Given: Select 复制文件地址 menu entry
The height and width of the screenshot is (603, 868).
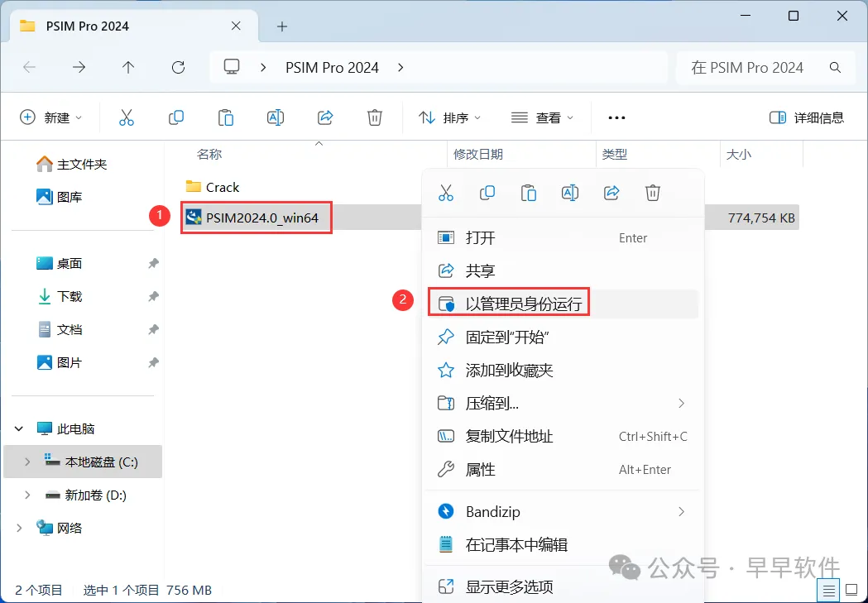Looking at the screenshot, I should [561, 437].
